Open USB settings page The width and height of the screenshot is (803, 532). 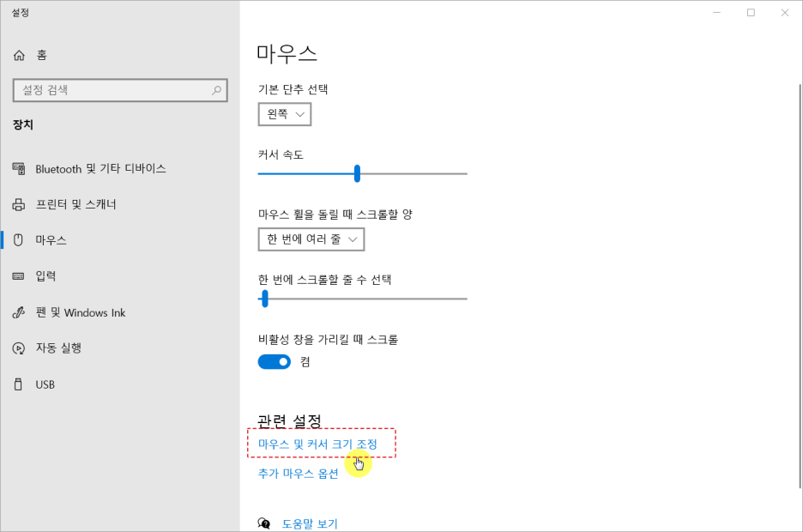tap(45, 384)
